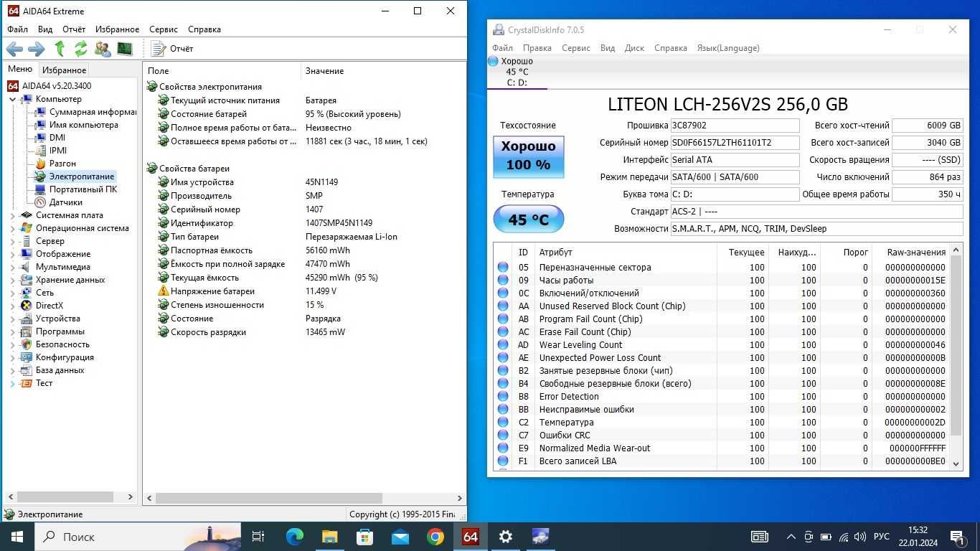Click the Атрибут column header in CrystalDiskInfo

(x=625, y=252)
